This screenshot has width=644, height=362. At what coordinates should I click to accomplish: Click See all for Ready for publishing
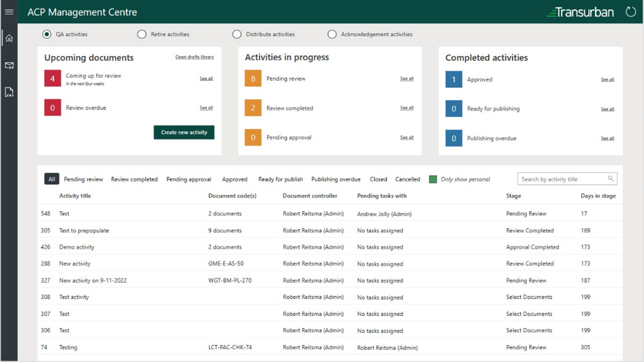tap(607, 109)
